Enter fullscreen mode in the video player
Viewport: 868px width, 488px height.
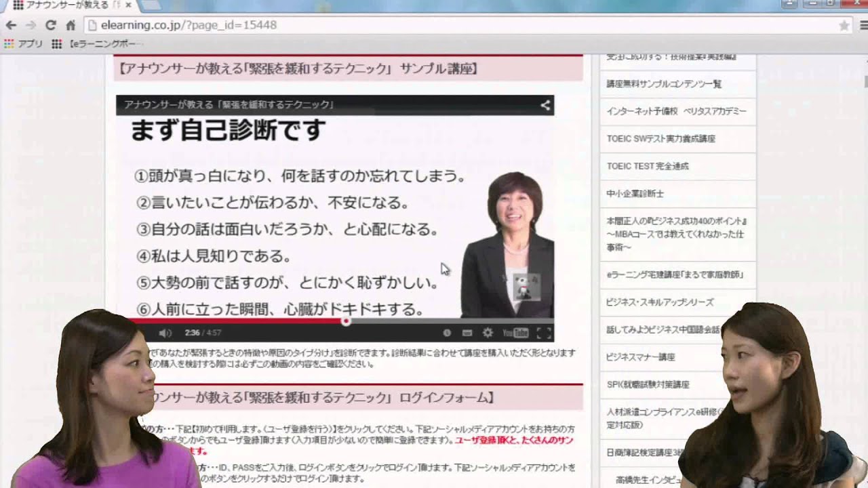tap(543, 333)
